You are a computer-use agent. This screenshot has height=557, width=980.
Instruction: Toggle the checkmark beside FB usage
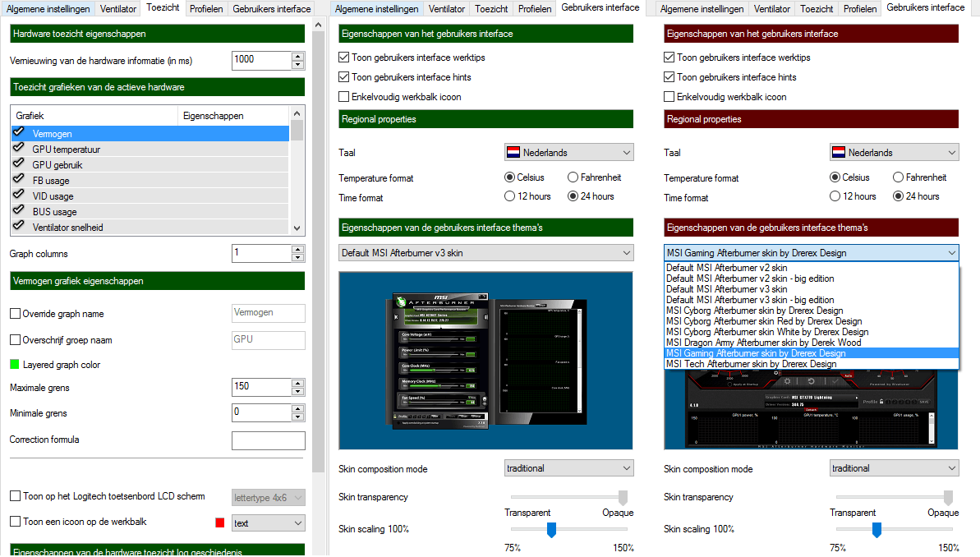(19, 179)
